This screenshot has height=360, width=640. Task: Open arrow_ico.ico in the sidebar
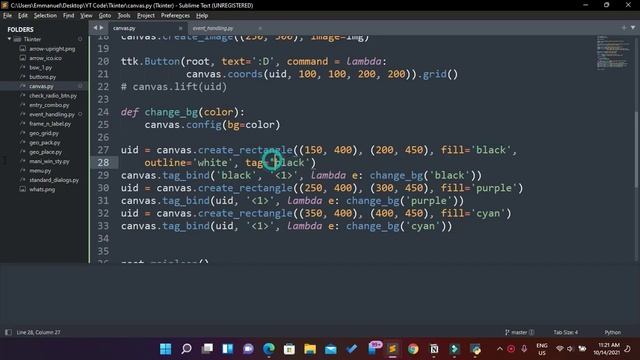[x=45, y=58]
